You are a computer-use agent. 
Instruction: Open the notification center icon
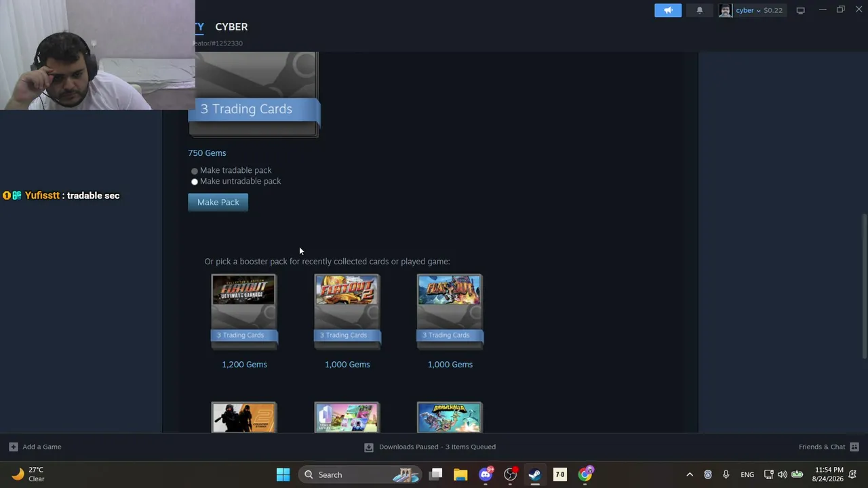point(852,474)
